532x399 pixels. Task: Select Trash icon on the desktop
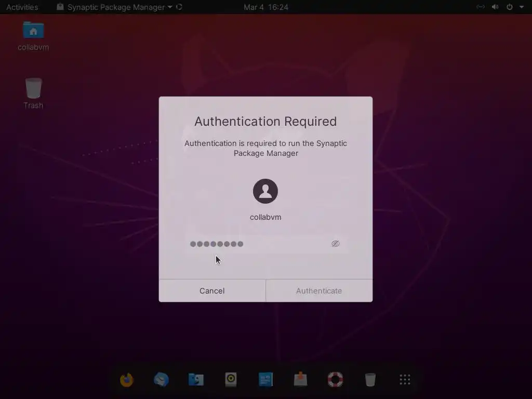point(33,94)
